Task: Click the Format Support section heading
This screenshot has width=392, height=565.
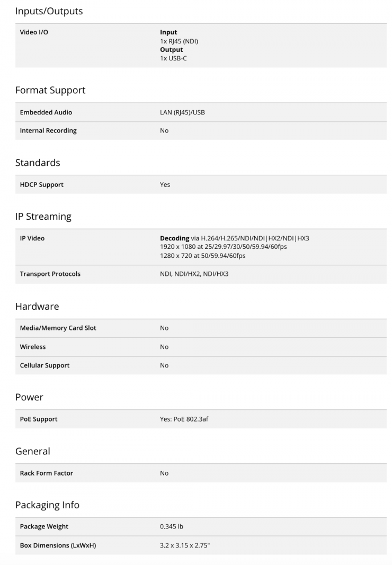Action: (50, 90)
